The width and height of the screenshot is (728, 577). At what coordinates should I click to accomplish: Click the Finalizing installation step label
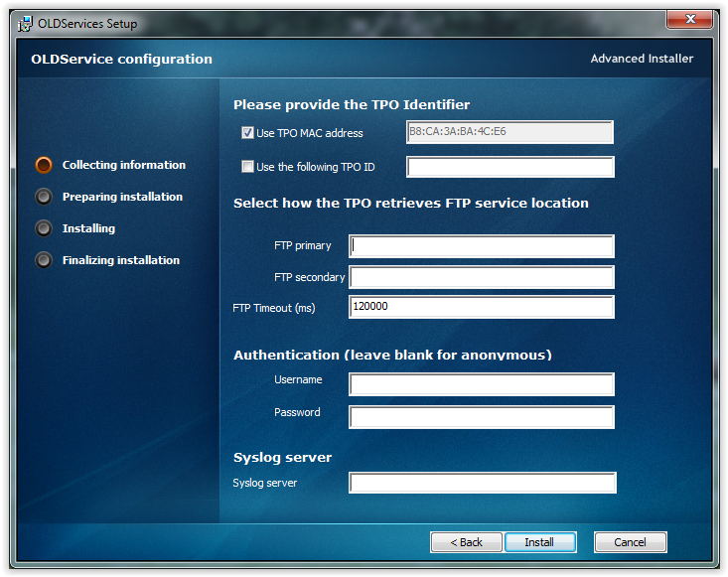point(121,260)
